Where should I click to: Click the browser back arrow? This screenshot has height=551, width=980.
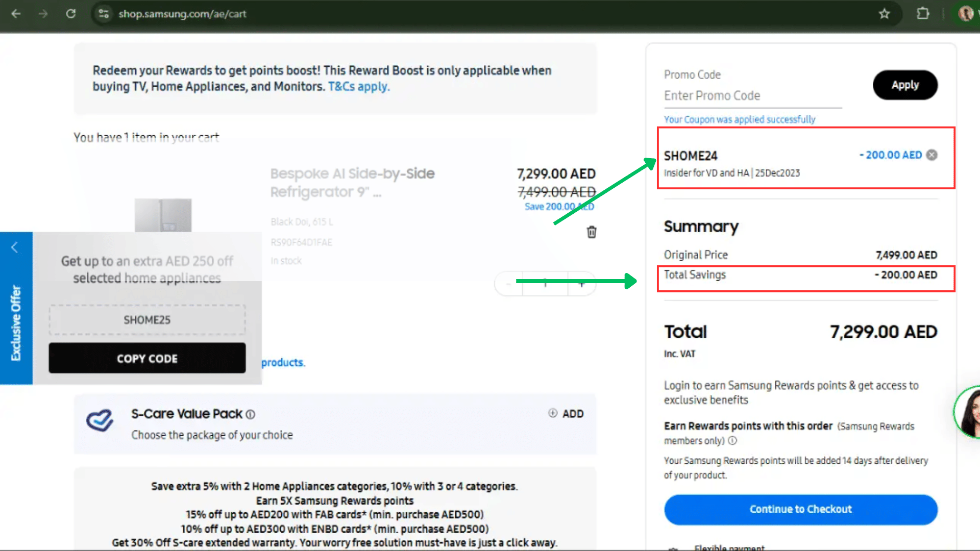click(16, 14)
